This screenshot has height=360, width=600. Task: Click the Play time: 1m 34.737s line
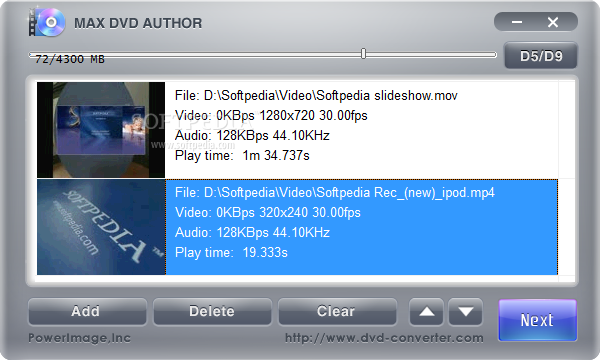point(242,155)
